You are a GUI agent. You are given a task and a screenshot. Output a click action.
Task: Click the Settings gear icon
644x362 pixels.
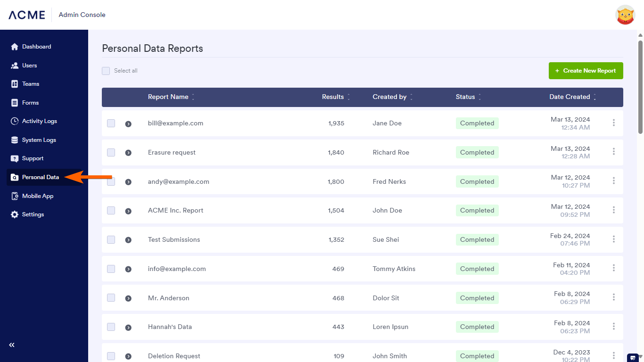[14, 214]
